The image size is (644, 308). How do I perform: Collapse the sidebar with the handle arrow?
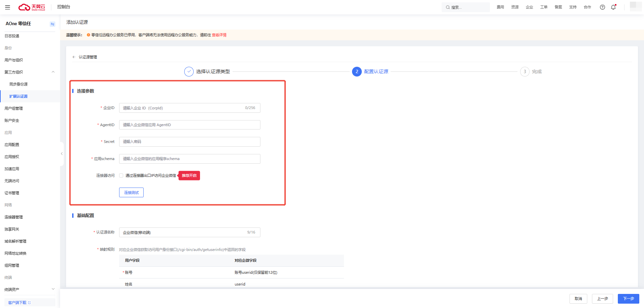click(x=62, y=154)
